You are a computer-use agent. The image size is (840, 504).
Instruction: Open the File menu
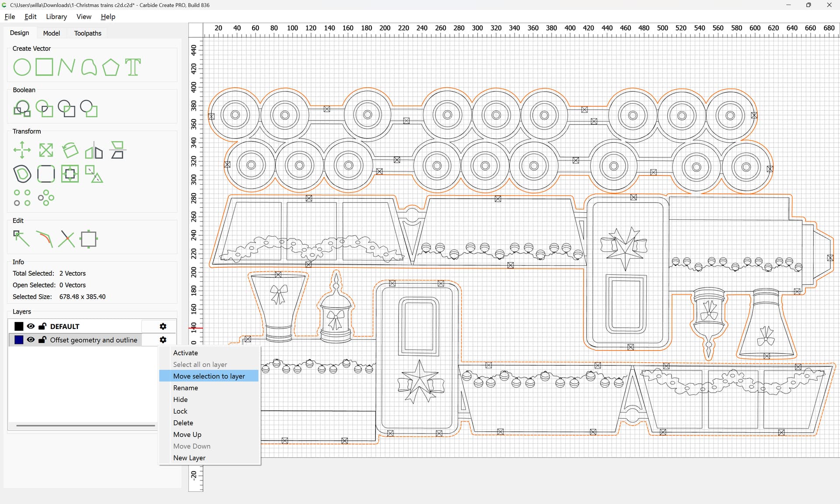click(x=10, y=17)
